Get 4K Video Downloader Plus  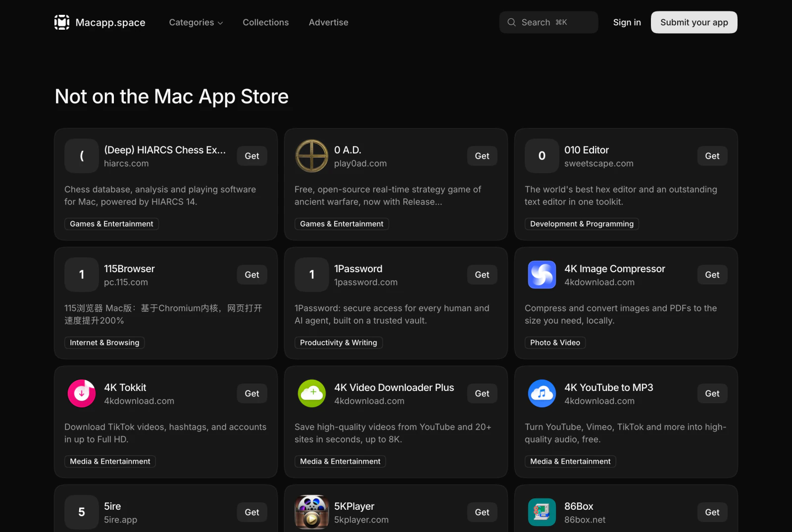coord(482,393)
